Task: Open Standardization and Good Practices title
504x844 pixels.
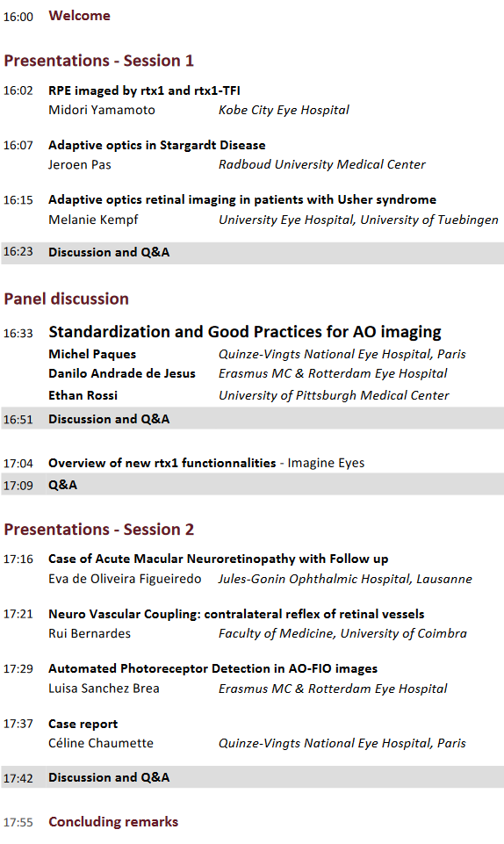Action: (x=245, y=332)
